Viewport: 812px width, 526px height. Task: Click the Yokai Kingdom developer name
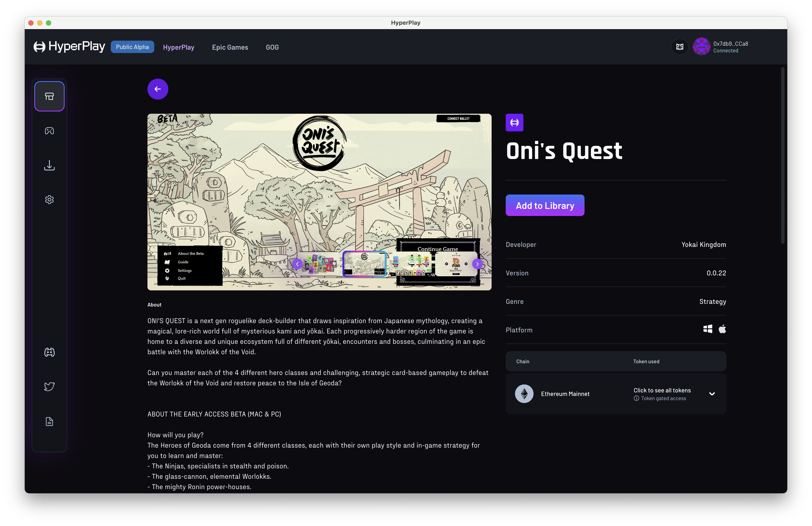tap(704, 244)
